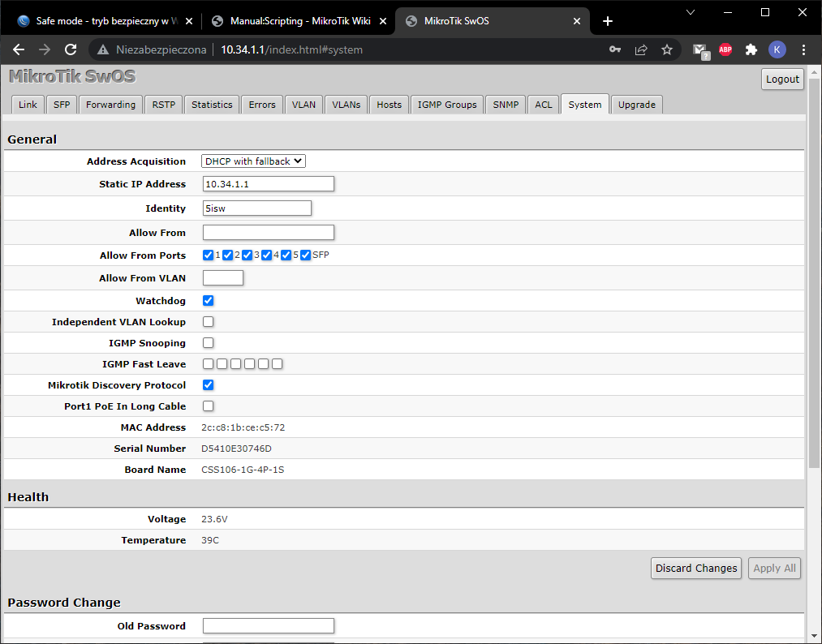Open the Statistics tab

(212, 105)
